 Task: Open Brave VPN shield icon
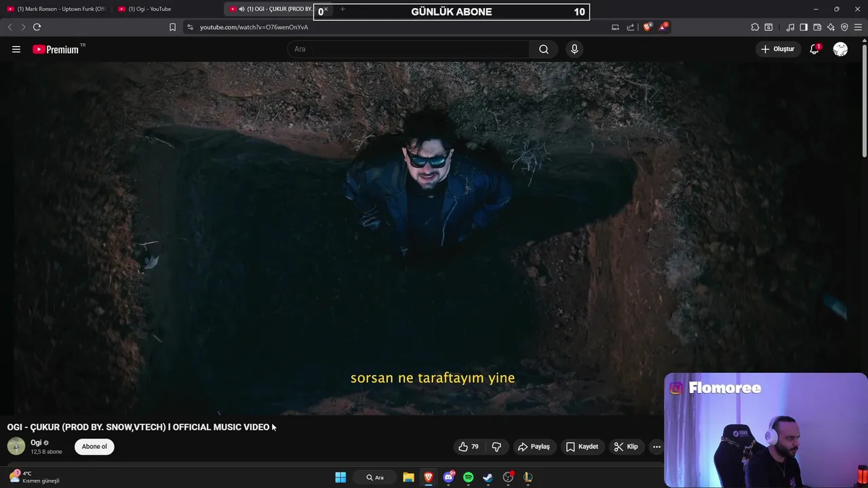(x=844, y=27)
